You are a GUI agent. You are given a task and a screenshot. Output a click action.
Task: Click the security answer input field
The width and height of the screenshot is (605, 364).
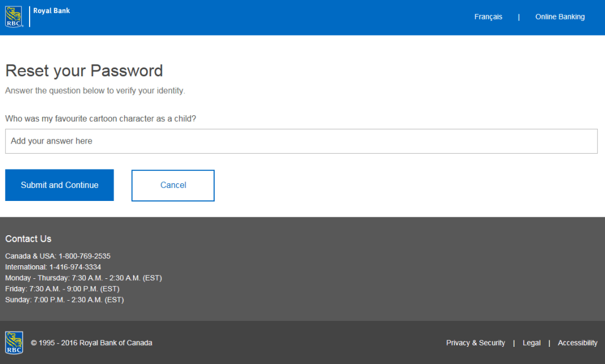[301, 141]
